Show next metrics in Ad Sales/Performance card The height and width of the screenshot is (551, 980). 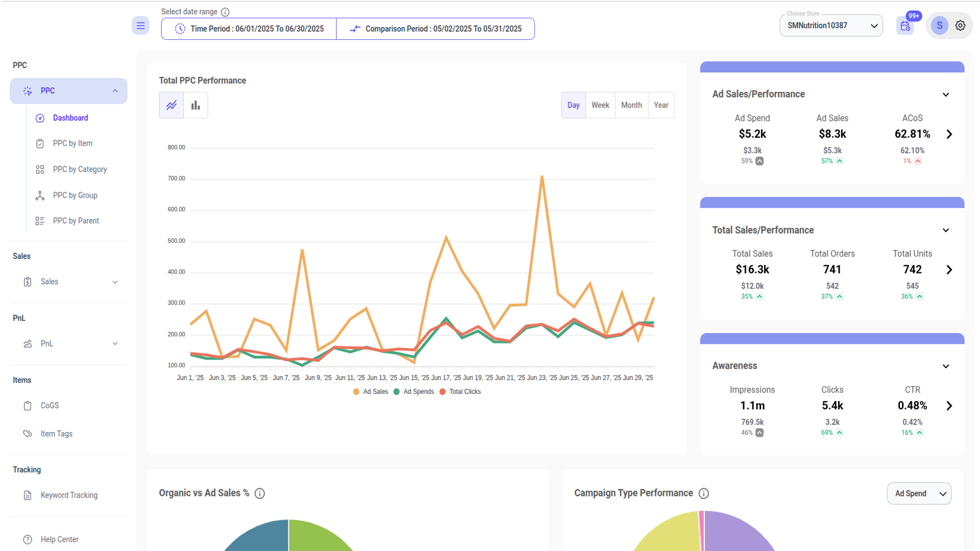point(949,134)
